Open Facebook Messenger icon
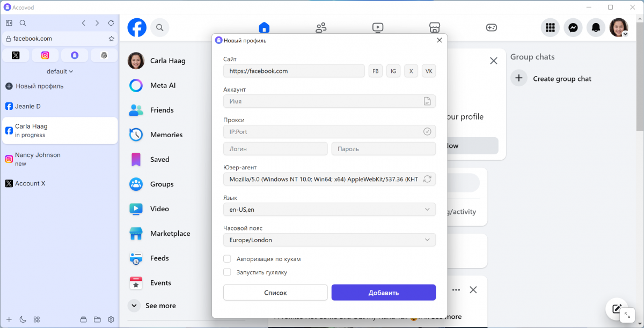 tap(573, 27)
